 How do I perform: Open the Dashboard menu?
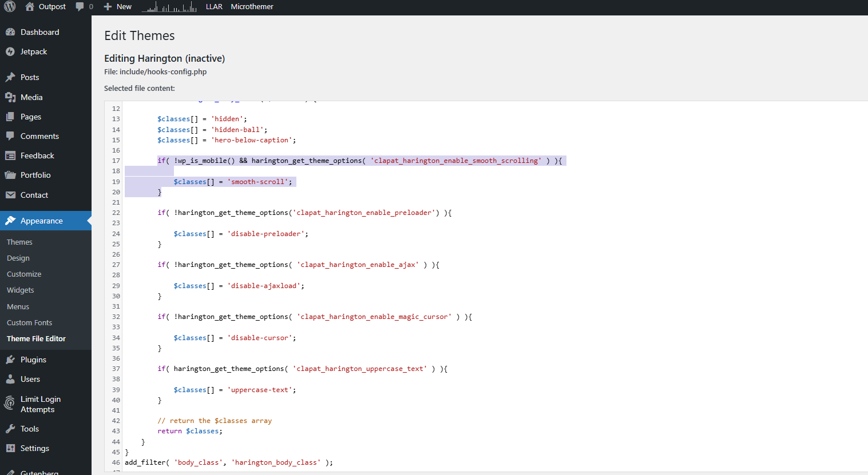(40, 32)
